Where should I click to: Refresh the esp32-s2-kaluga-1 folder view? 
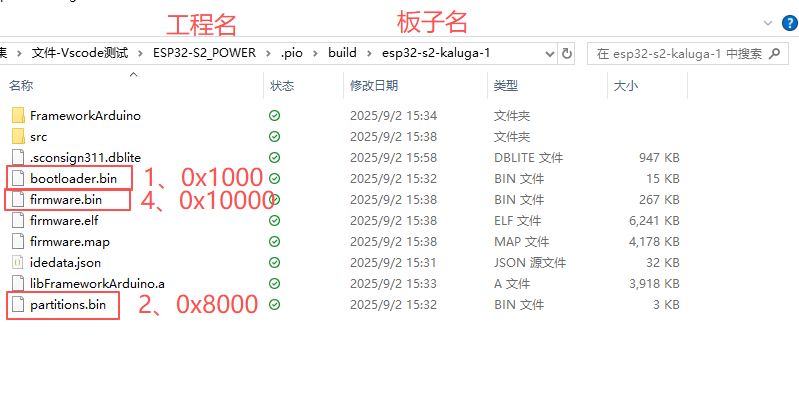[566, 53]
